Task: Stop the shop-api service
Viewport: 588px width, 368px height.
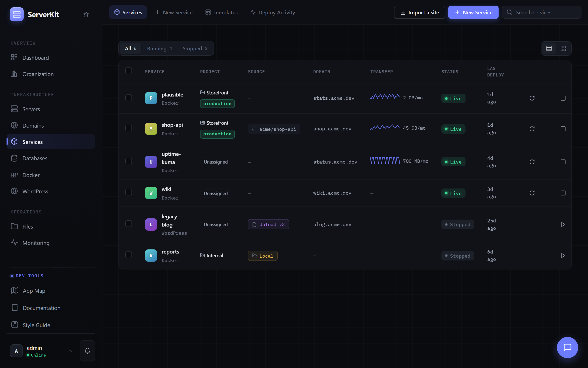Action: pyautogui.click(x=563, y=129)
